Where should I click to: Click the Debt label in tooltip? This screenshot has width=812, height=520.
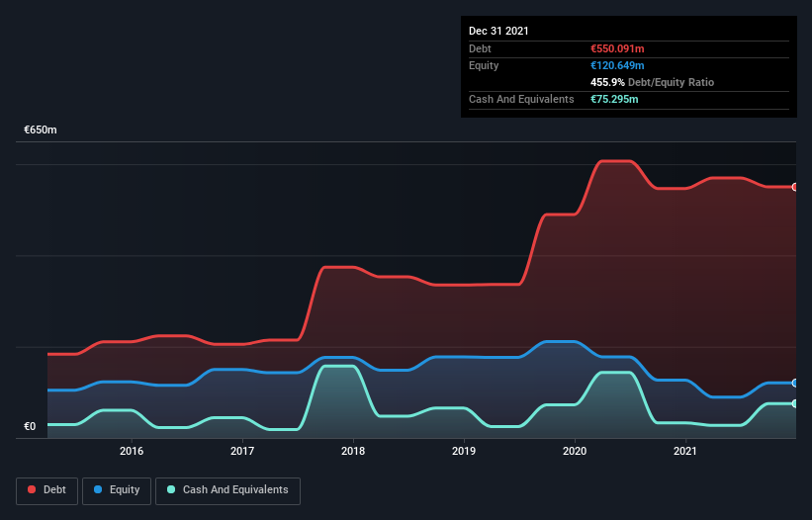[x=480, y=48]
